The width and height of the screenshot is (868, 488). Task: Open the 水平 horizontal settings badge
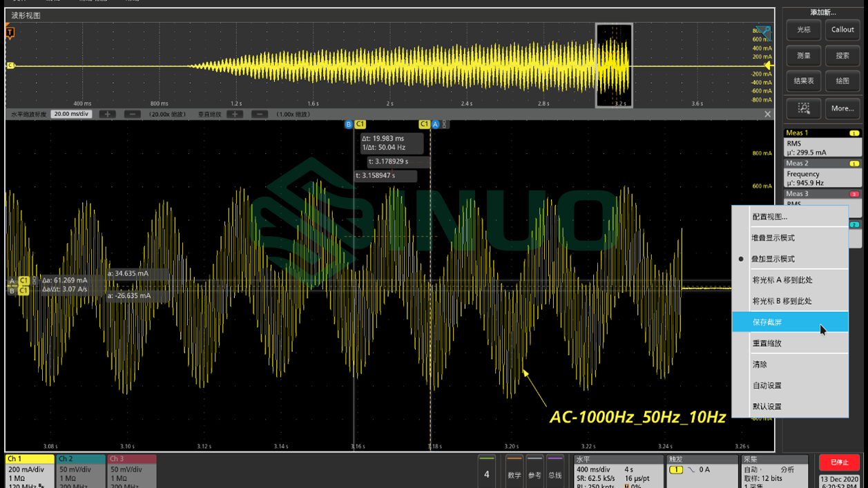click(617, 469)
